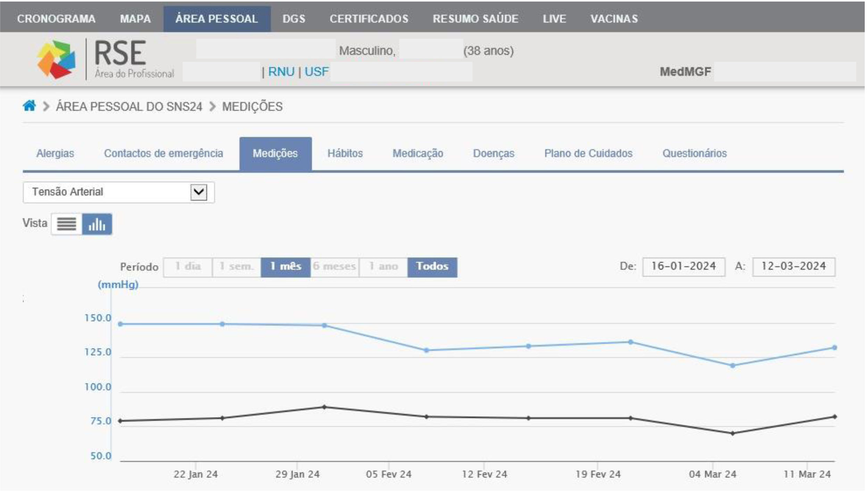The width and height of the screenshot is (868, 495).
Task: Click ÁREA PESSOAL DO SNS24 breadcrumb
Action: [x=129, y=106]
